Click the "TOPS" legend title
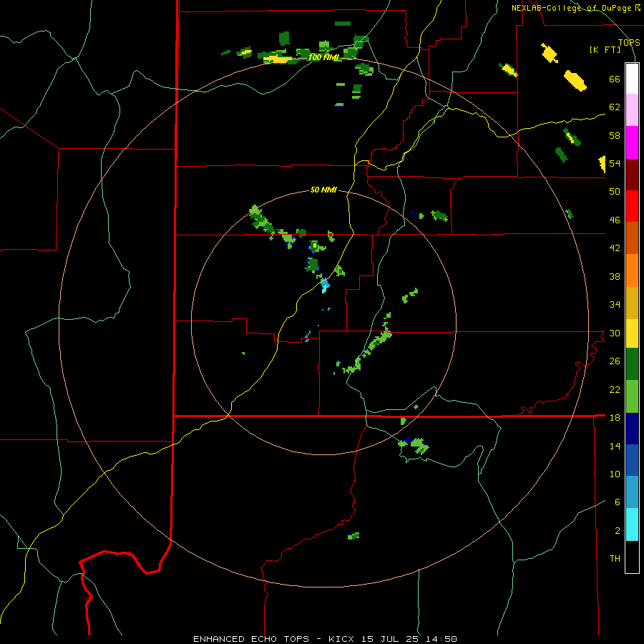Screen dimensions: 644x644 (x=629, y=43)
